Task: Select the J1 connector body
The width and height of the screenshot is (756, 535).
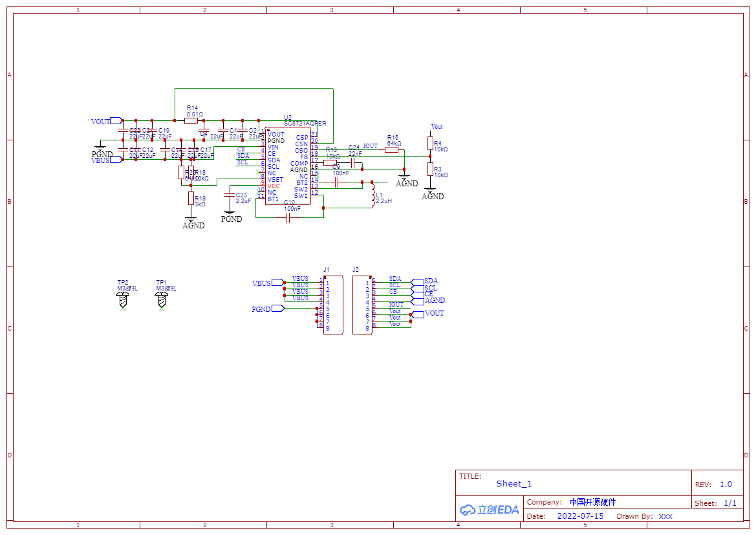Action: (x=333, y=305)
